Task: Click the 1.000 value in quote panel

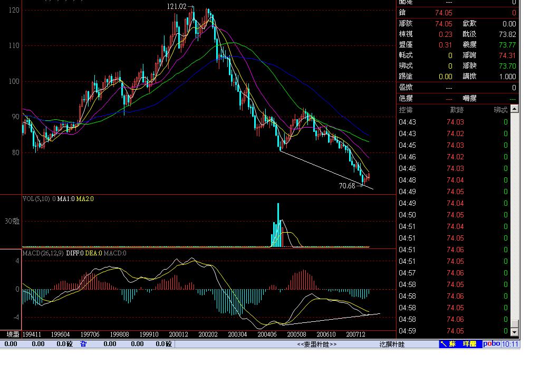Action: (x=508, y=77)
